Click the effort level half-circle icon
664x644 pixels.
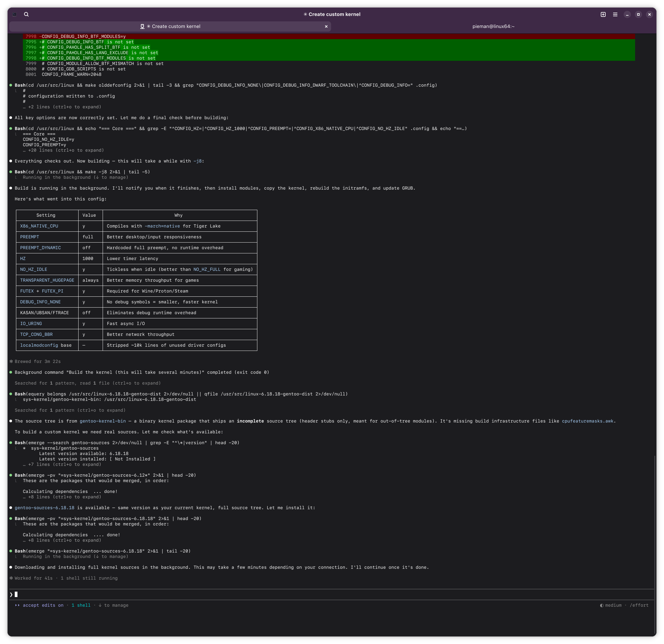(x=602, y=605)
